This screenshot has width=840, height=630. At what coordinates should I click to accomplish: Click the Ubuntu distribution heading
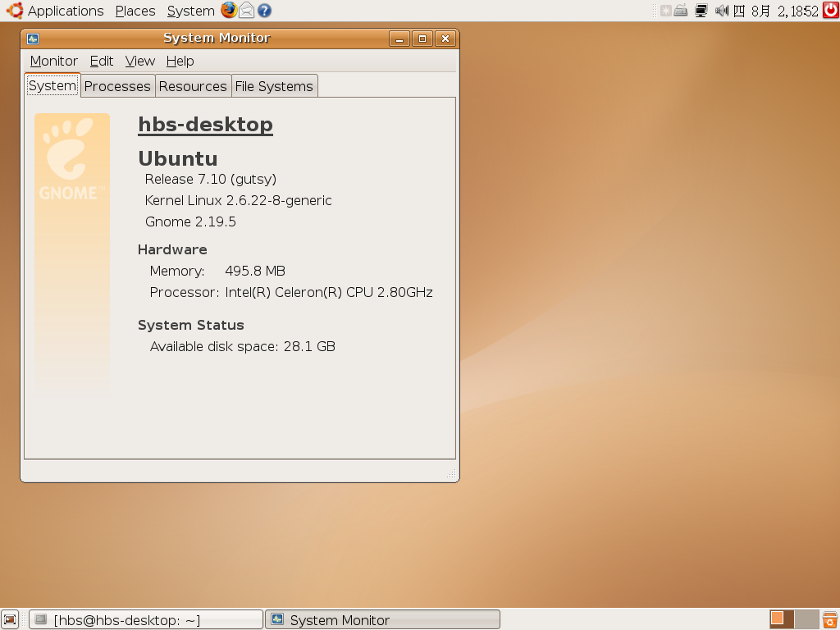[178, 158]
